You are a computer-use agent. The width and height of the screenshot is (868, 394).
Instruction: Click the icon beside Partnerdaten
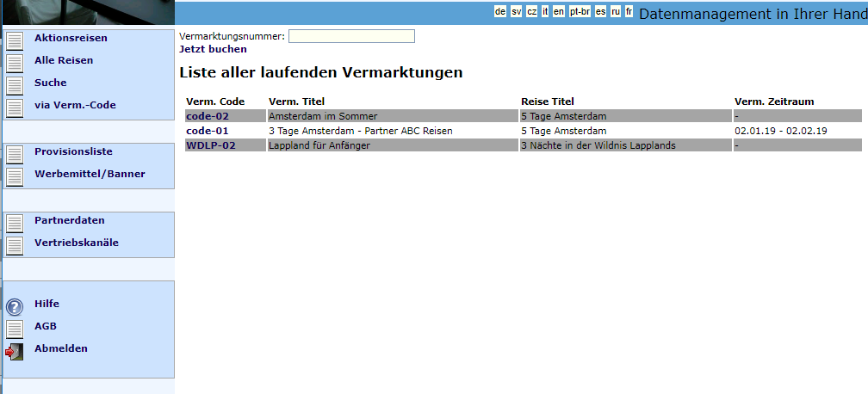pos(15,223)
